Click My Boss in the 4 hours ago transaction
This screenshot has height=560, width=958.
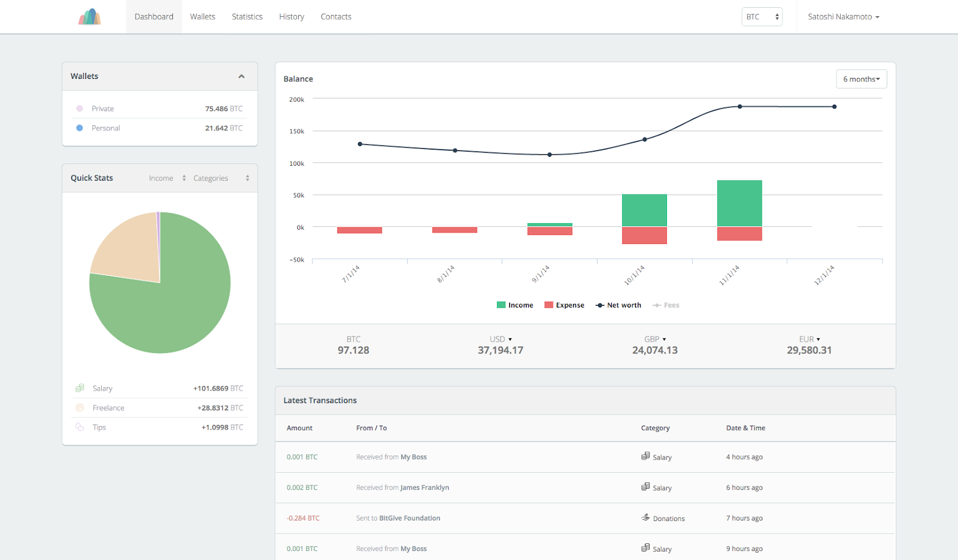pyautogui.click(x=414, y=457)
